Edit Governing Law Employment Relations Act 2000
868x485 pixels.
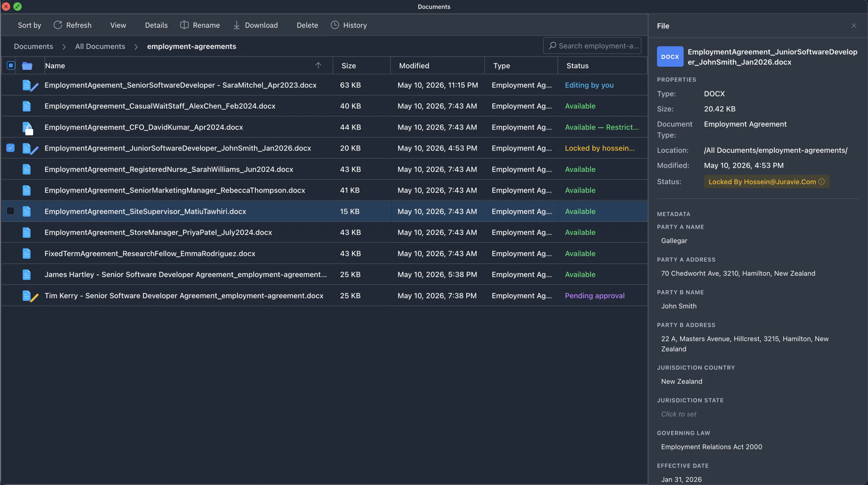pos(711,447)
